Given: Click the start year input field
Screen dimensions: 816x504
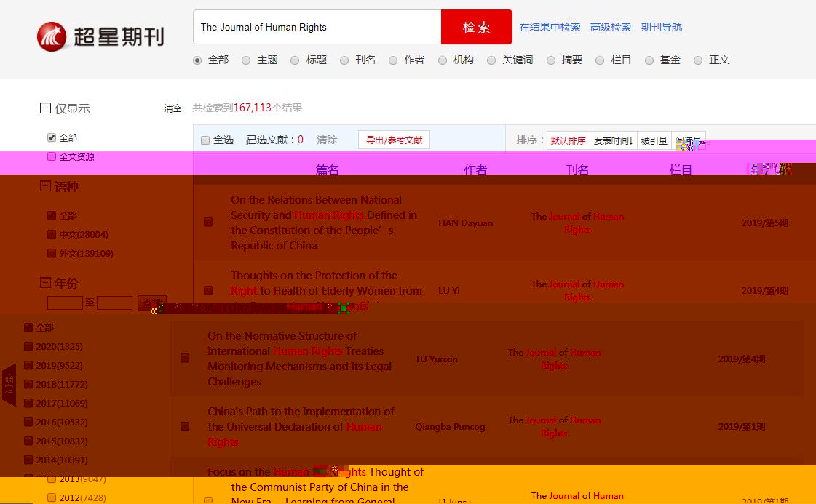Looking at the screenshot, I should tap(65, 303).
